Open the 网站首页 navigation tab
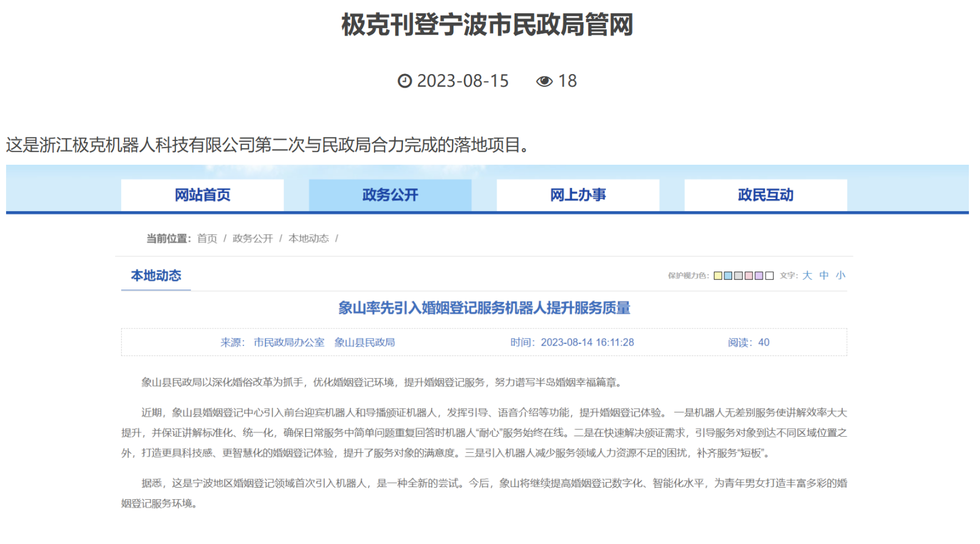This screenshot has width=980, height=544. pyautogui.click(x=202, y=195)
